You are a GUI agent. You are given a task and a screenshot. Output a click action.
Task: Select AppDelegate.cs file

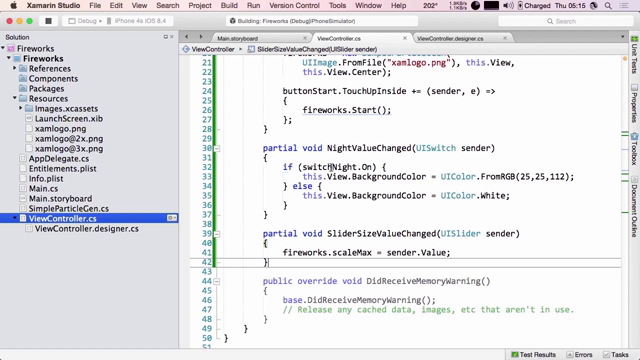tap(59, 158)
